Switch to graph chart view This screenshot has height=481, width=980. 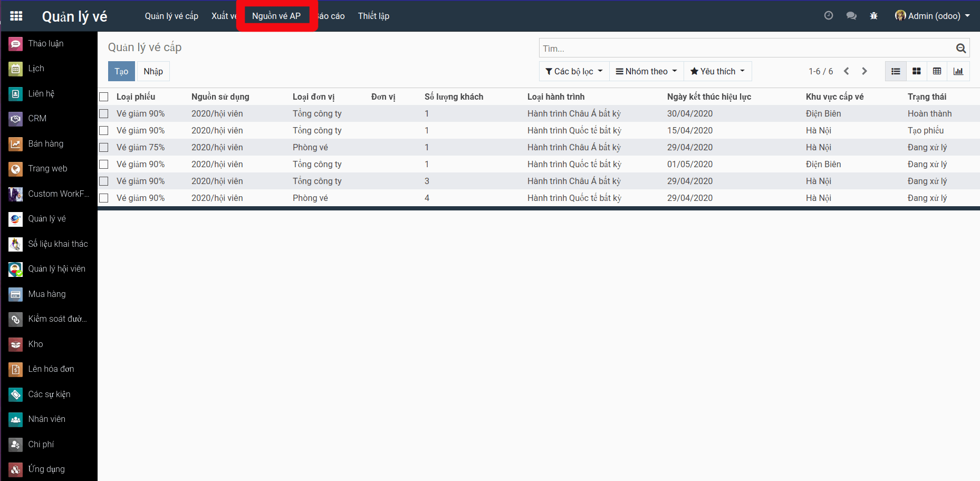point(958,71)
